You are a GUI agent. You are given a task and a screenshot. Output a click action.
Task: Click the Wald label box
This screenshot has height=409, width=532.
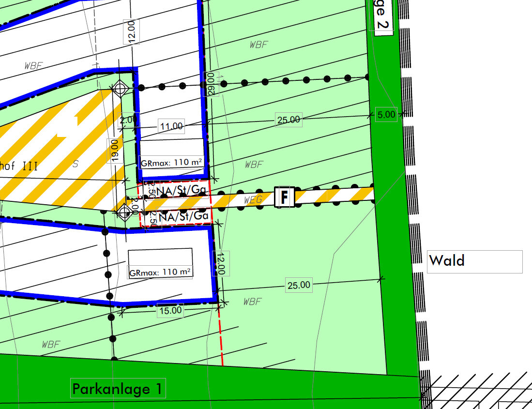(x=474, y=261)
